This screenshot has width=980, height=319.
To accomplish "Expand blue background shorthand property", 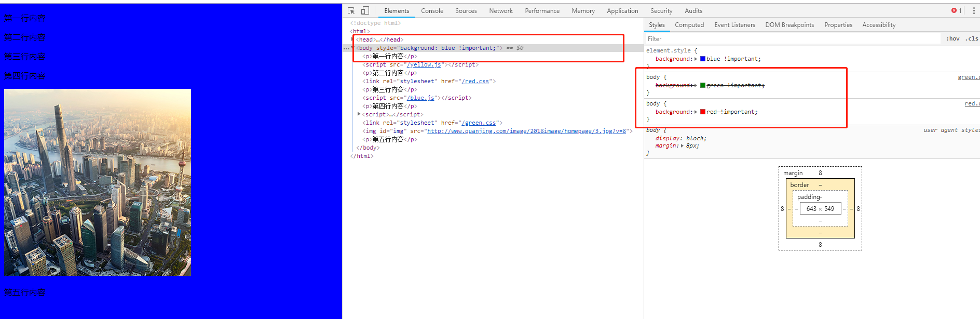I will tap(696, 59).
